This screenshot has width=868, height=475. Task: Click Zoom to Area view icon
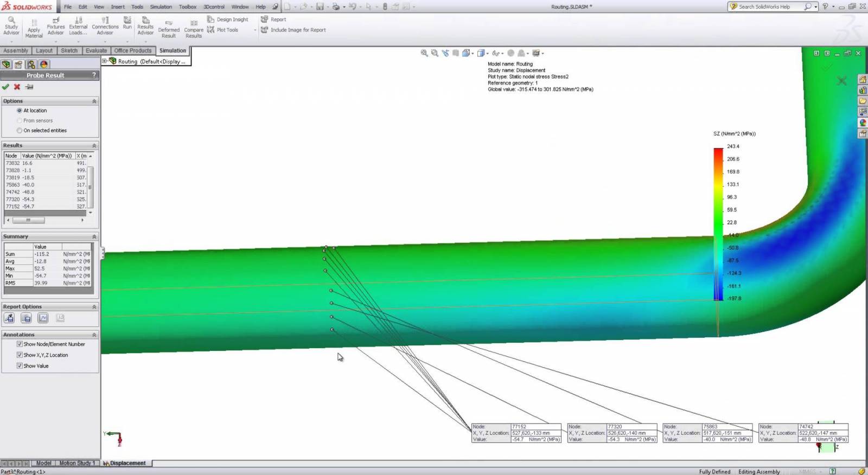pyautogui.click(x=435, y=53)
